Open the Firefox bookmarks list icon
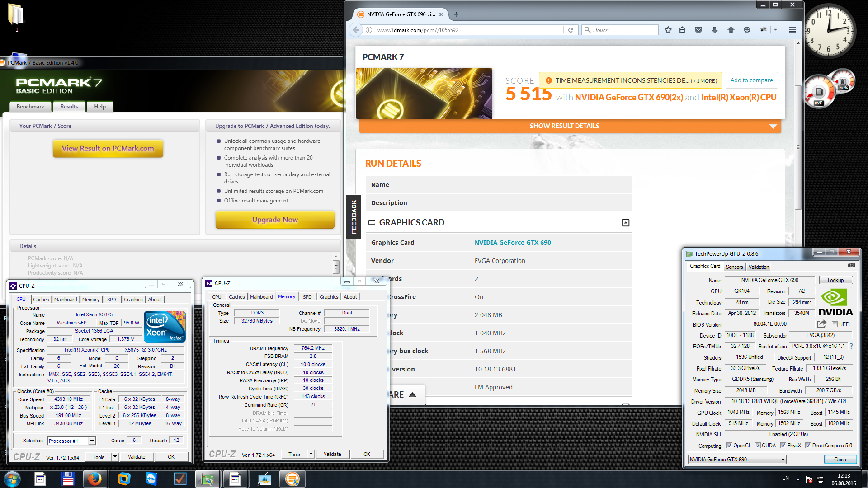Screen dimensions: 868x488 point(683,30)
